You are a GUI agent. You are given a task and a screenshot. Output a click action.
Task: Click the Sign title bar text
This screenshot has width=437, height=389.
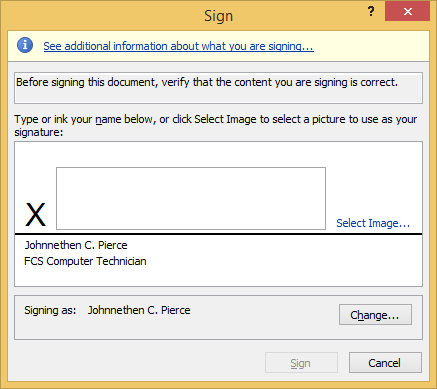(x=218, y=16)
